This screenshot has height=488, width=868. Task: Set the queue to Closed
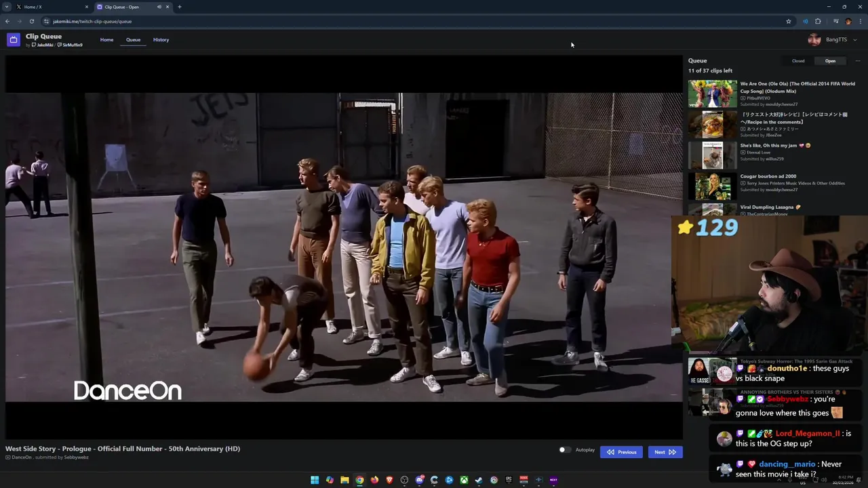(x=798, y=61)
